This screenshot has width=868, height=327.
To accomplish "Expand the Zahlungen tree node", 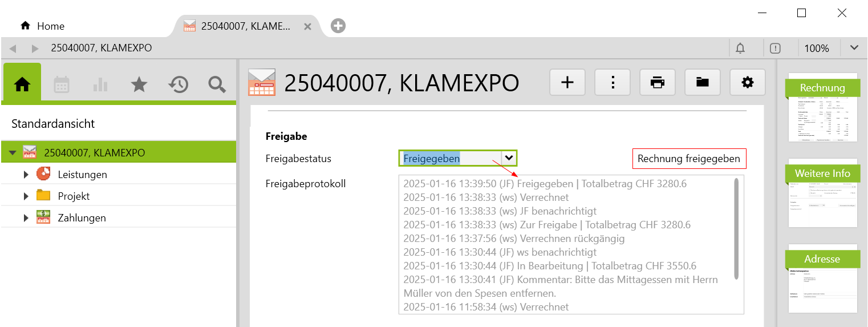I will (x=26, y=218).
